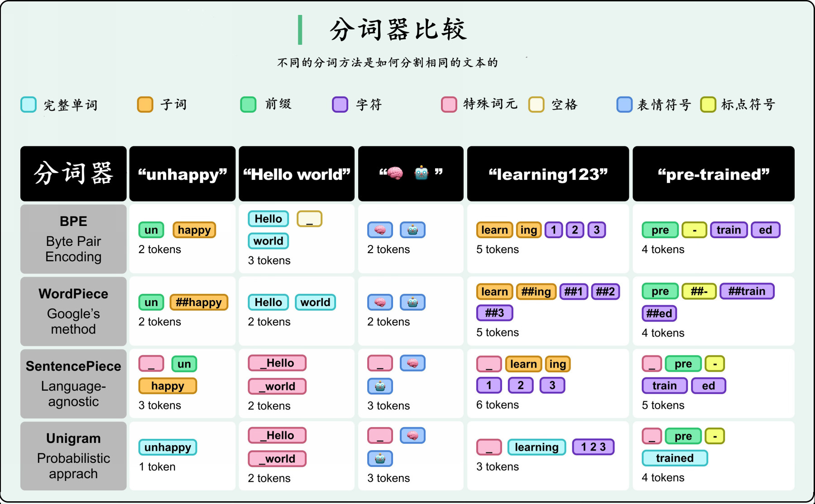Image resolution: width=815 pixels, height=504 pixels.
Task: Select the BPE Byte Pair Encoding row label
Action: pos(73,239)
